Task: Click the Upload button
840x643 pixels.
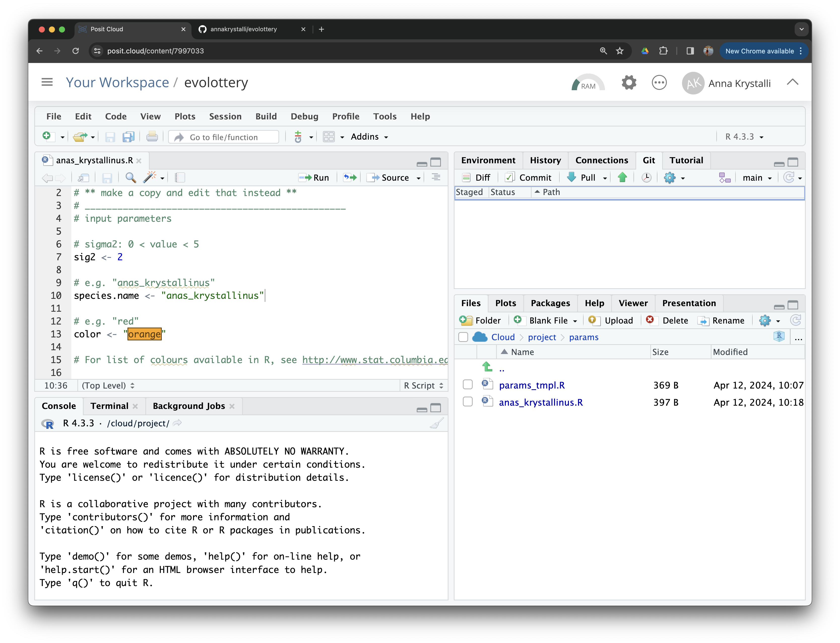Action: (610, 320)
